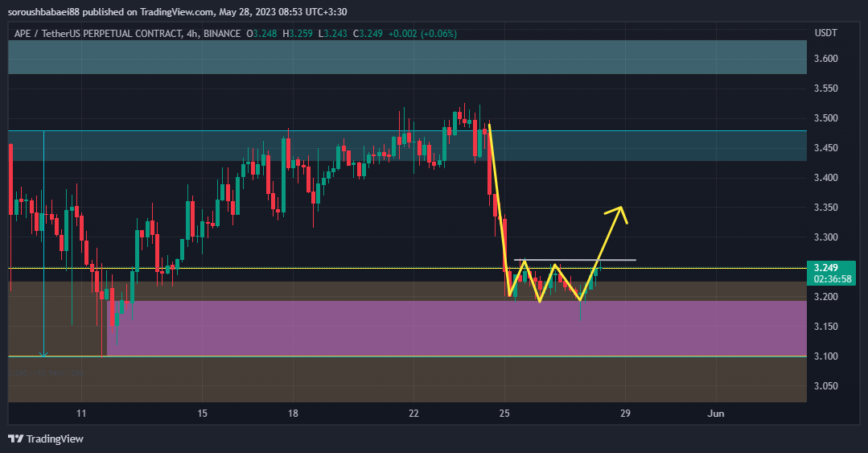Click the +0.002 (+0.06%) change readout
This screenshot has width=868, height=453.
[422, 34]
